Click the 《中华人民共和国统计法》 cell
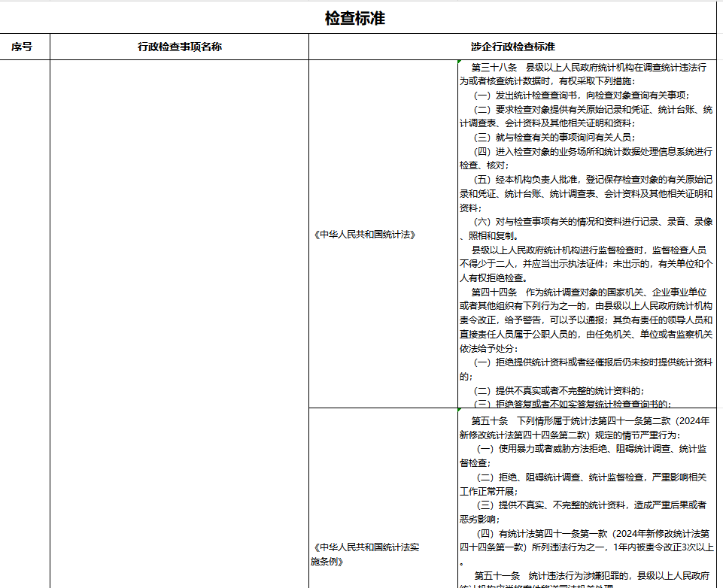 pyautogui.click(x=364, y=235)
